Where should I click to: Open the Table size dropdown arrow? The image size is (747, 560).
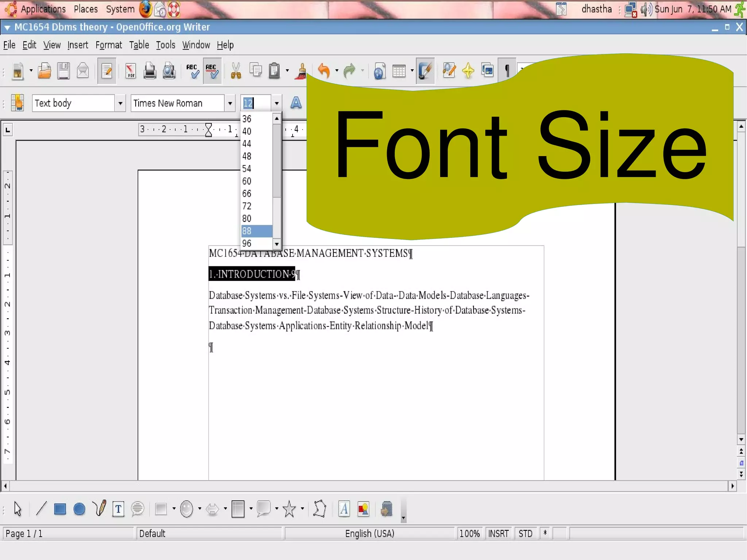412,71
